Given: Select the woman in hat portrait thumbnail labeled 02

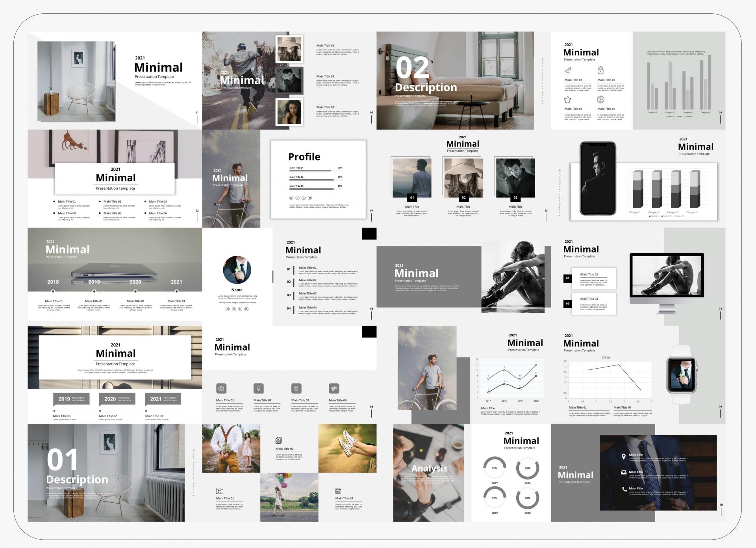Looking at the screenshot, I should pyautogui.click(x=463, y=178).
